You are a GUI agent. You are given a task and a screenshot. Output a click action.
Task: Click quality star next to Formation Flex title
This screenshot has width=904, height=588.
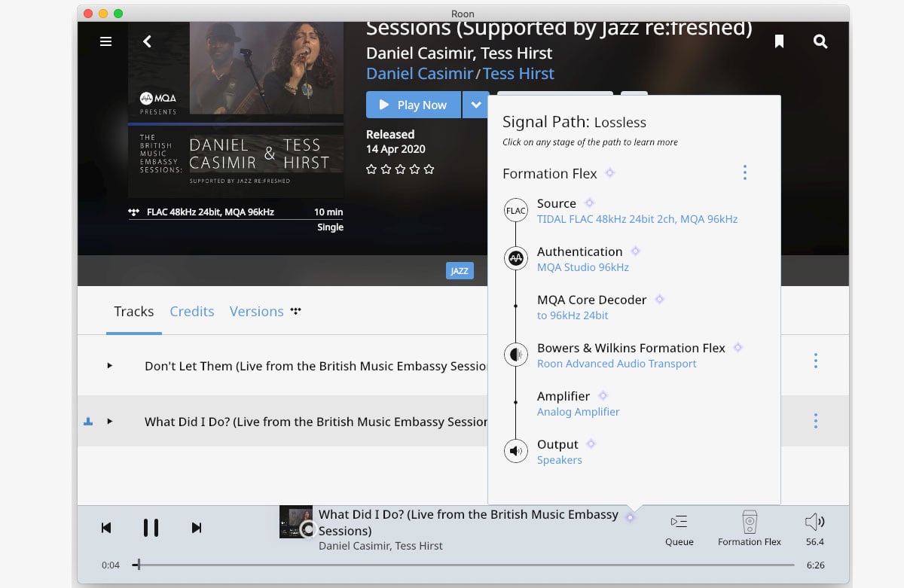point(610,173)
